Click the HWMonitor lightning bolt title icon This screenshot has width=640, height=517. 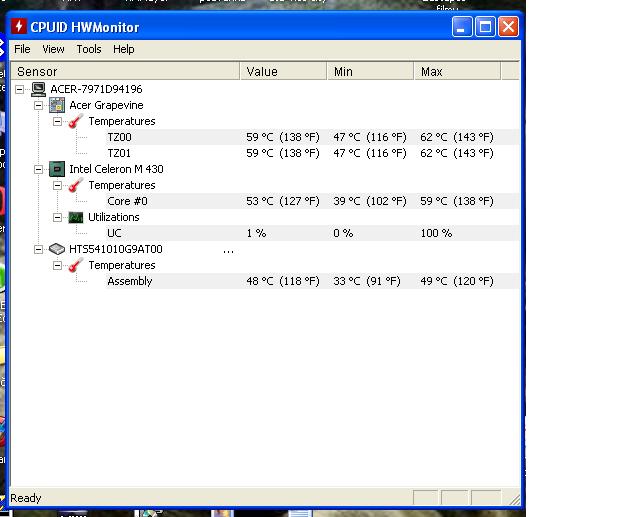click(x=19, y=27)
